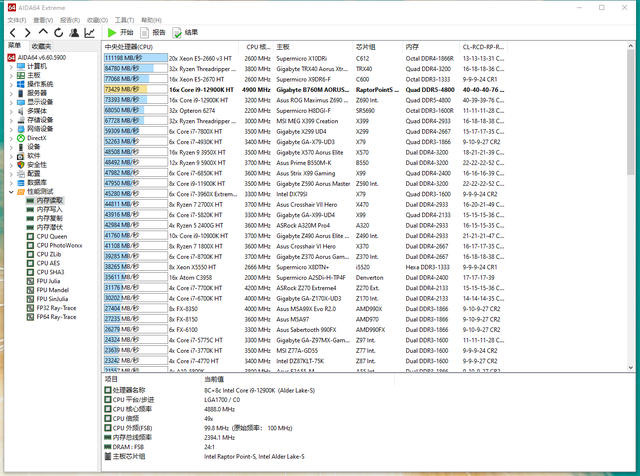Open the user/person toolbar icon
Screen dimensions: 640x476
(74, 33)
